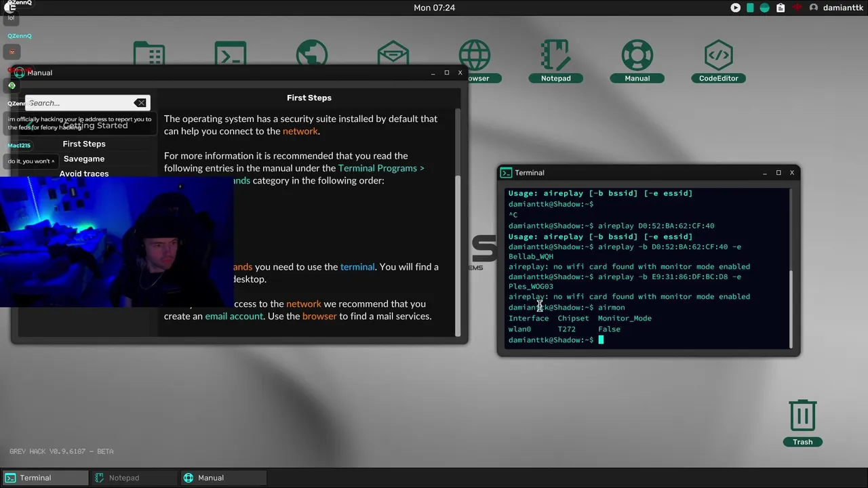Open the Notepad desktop icon

(555, 61)
